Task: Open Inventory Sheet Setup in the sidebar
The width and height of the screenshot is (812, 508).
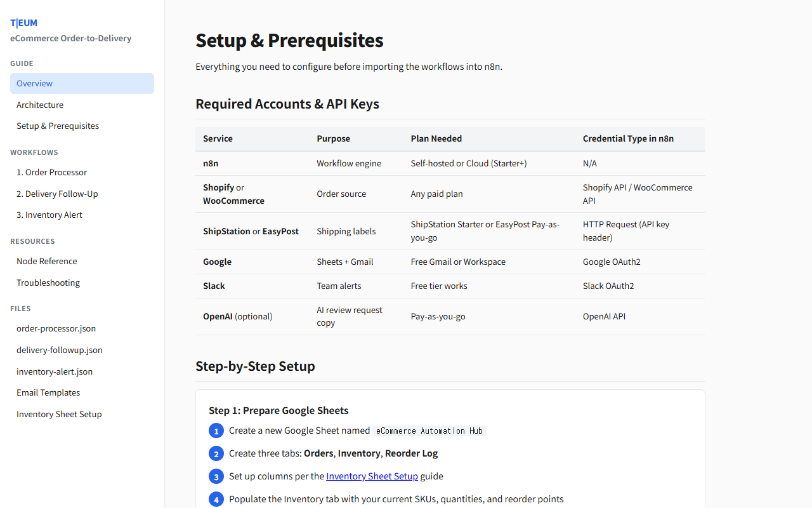Action: pyautogui.click(x=59, y=414)
